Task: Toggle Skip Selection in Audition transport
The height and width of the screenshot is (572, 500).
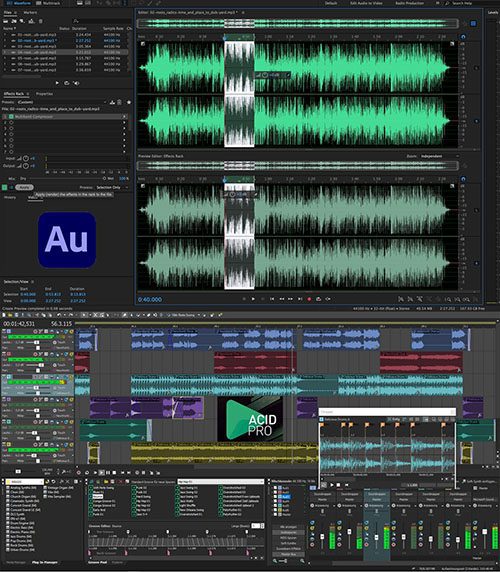Action: [328, 299]
